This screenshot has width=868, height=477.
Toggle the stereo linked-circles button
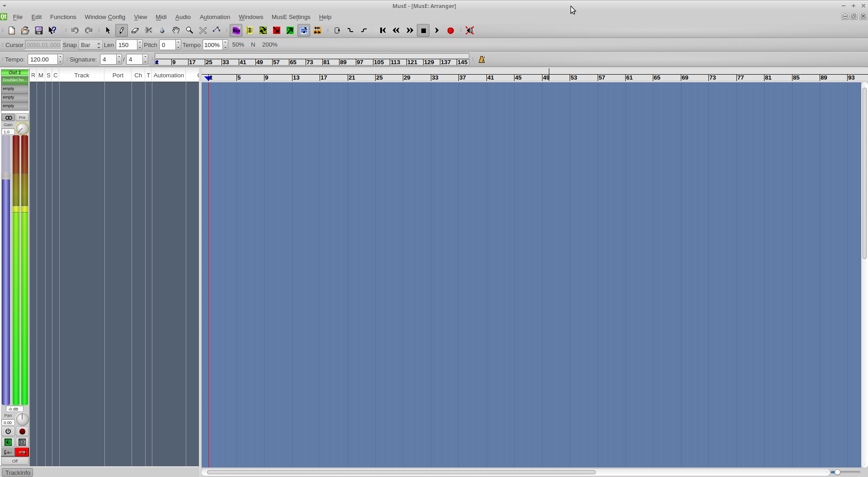[8, 118]
